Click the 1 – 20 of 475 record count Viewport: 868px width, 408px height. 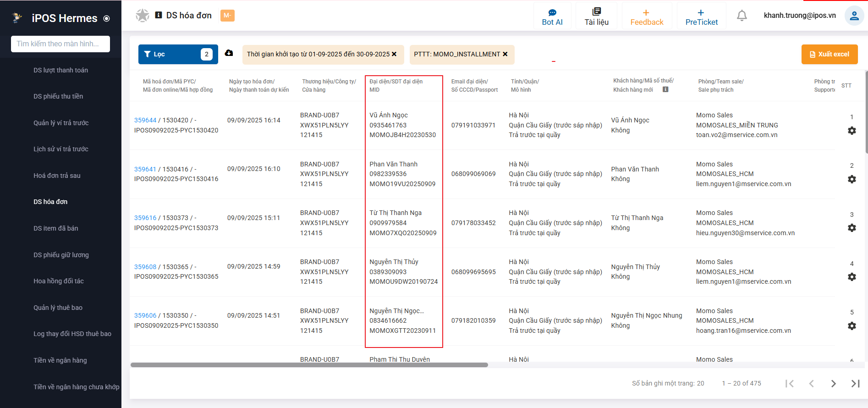(x=742, y=383)
